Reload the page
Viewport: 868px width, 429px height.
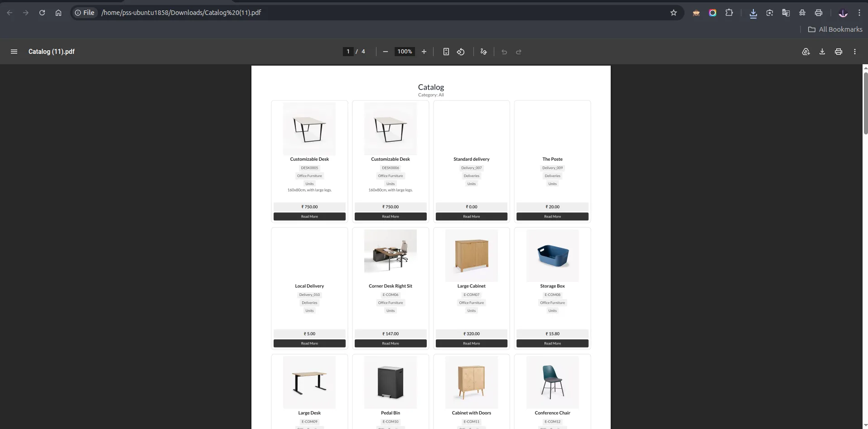(42, 13)
